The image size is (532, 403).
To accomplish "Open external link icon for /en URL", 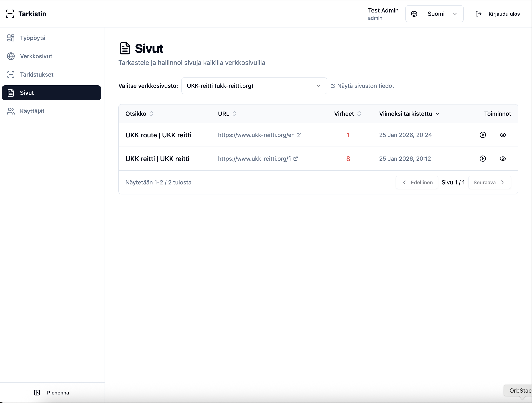I will click(299, 135).
